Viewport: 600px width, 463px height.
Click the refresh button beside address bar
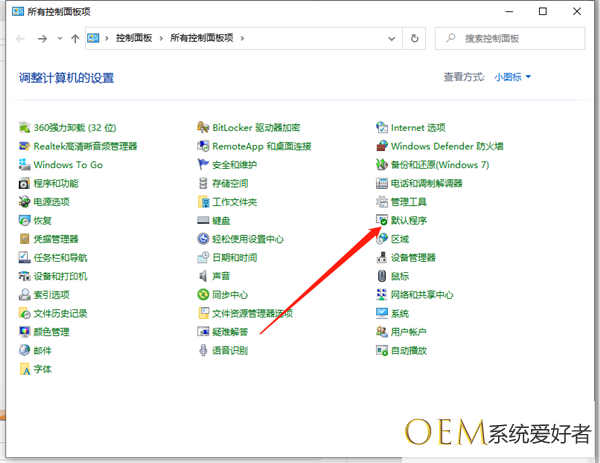(414, 38)
